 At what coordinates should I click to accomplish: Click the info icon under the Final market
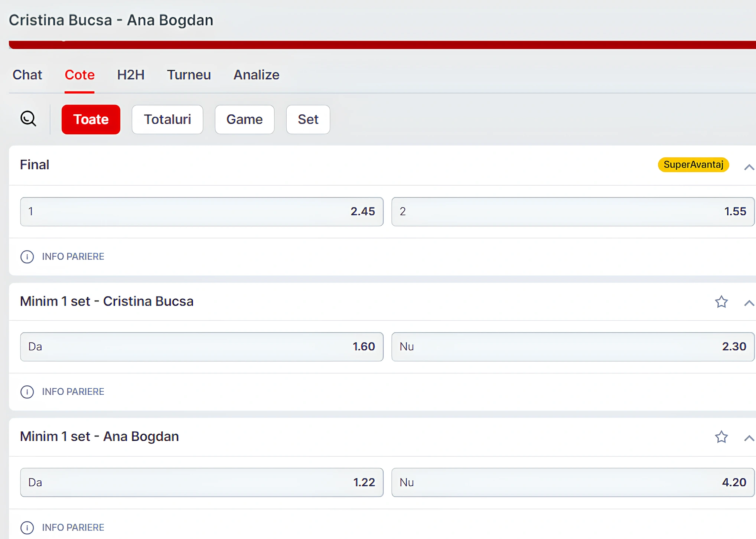27,257
